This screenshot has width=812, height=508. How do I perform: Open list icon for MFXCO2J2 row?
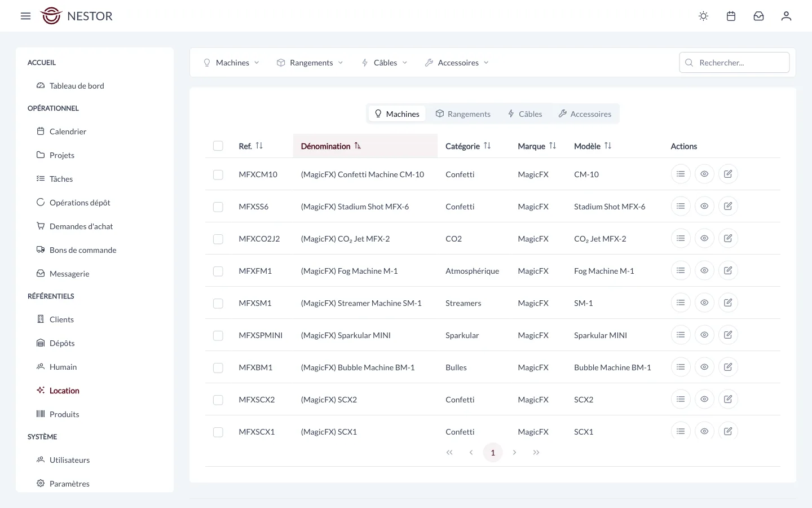click(681, 238)
